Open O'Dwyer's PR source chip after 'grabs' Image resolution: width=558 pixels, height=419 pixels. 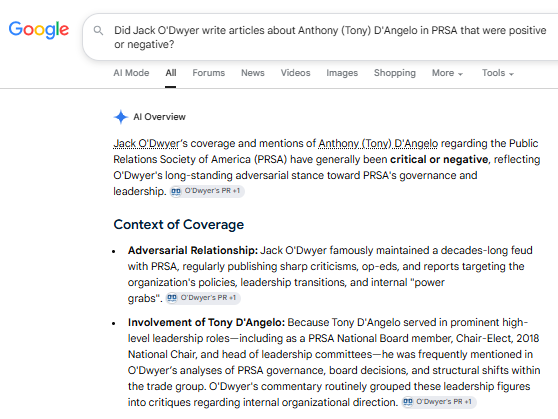point(203,298)
